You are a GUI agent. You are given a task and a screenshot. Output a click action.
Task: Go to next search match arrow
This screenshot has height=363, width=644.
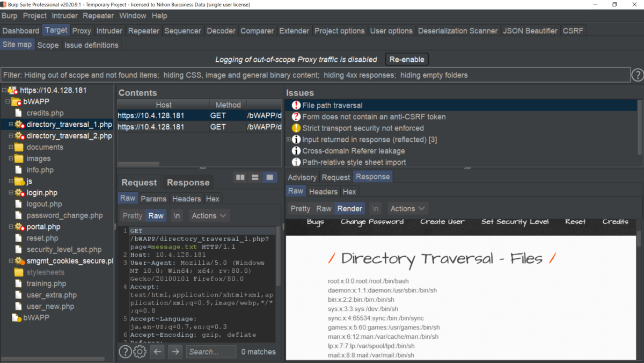pyautogui.click(x=175, y=352)
